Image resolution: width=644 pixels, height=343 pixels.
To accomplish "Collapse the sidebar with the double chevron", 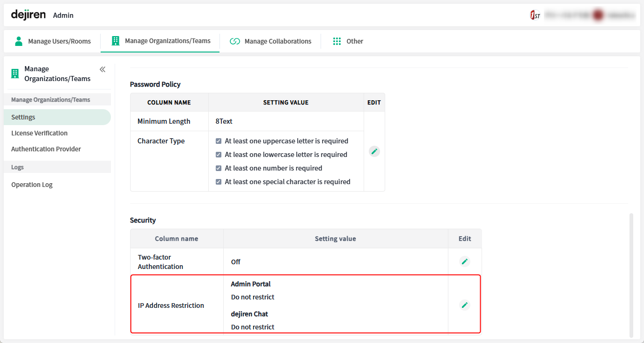I will coord(102,69).
